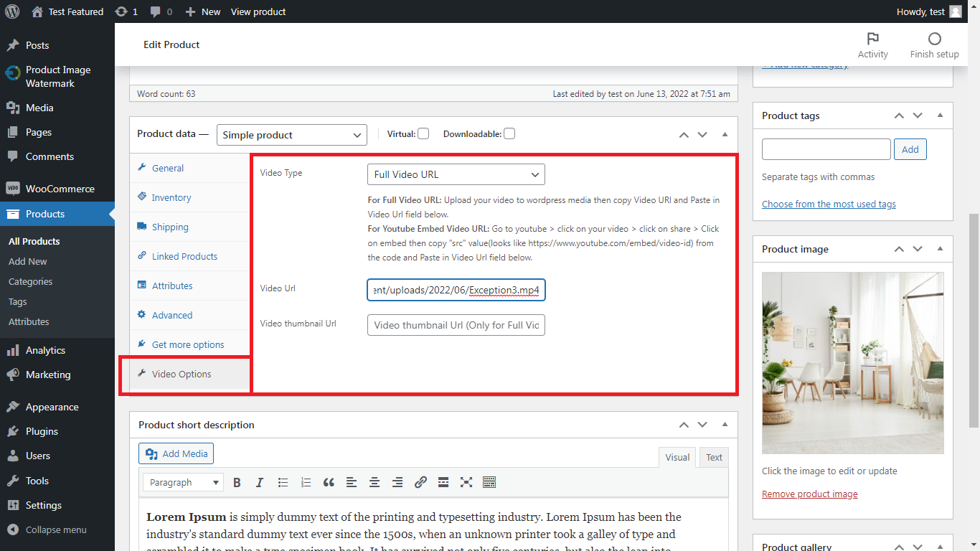980x551 pixels.
Task: Open the Get more options tab
Action: coord(189,344)
